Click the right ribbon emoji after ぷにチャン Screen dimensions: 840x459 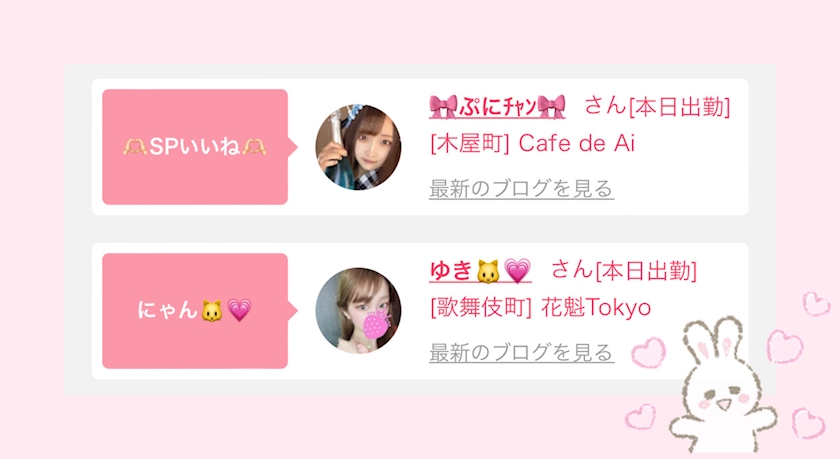[x=551, y=107]
